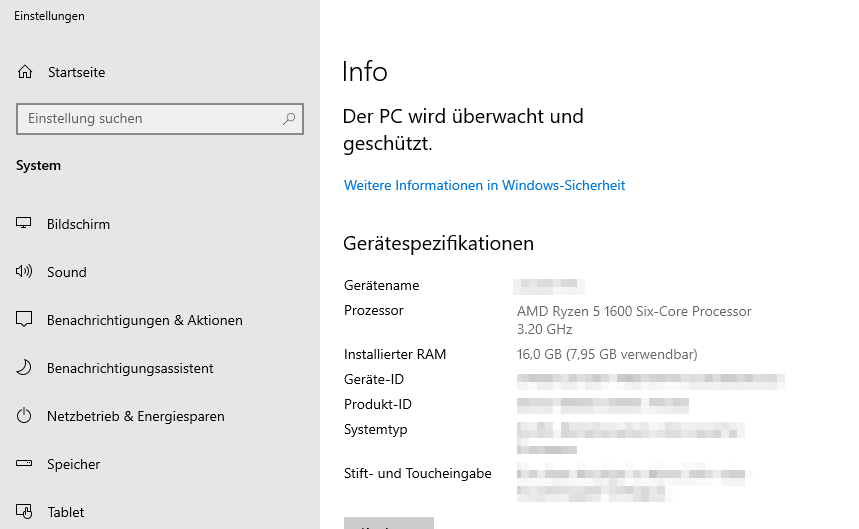Click the power icon for Netzbetrieb & Energiesparen
The image size is (859, 529).
tap(24, 416)
